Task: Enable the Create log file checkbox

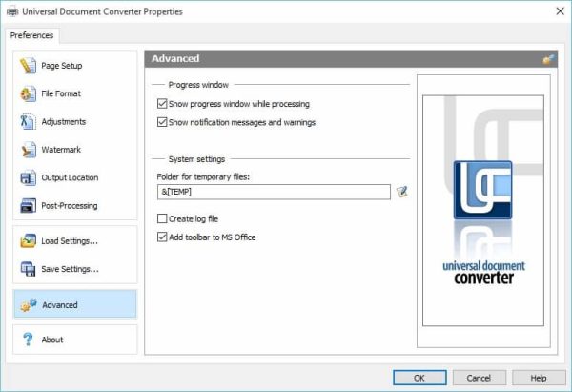Action: (x=162, y=218)
